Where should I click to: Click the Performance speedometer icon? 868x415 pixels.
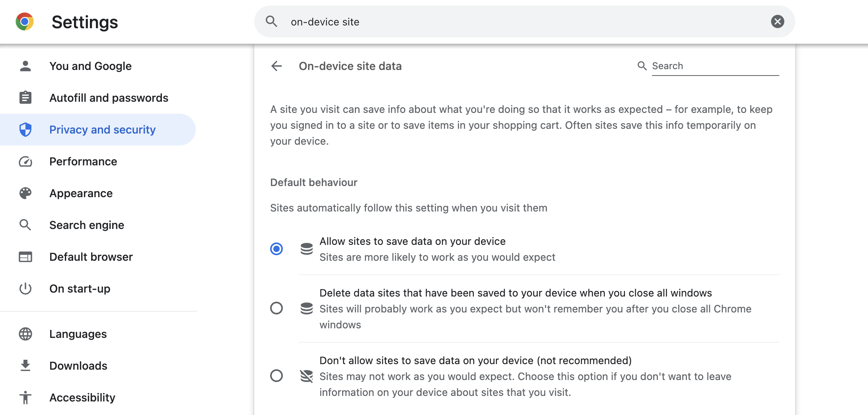point(25,161)
